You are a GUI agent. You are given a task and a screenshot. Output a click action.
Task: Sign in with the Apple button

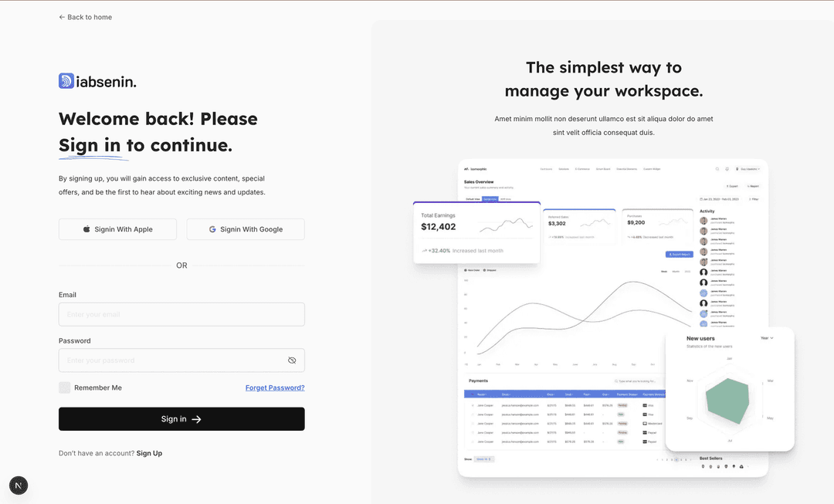(117, 229)
